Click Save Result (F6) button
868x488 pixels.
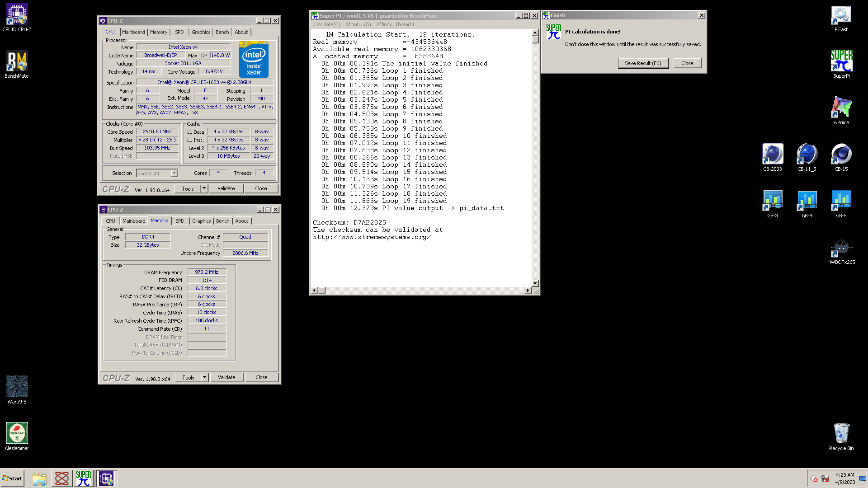643,63
